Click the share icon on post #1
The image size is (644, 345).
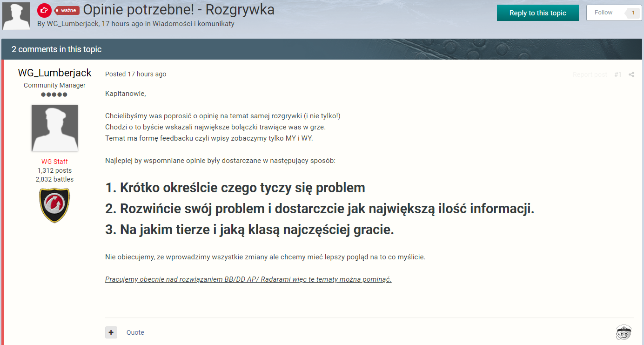pos(631,74)
